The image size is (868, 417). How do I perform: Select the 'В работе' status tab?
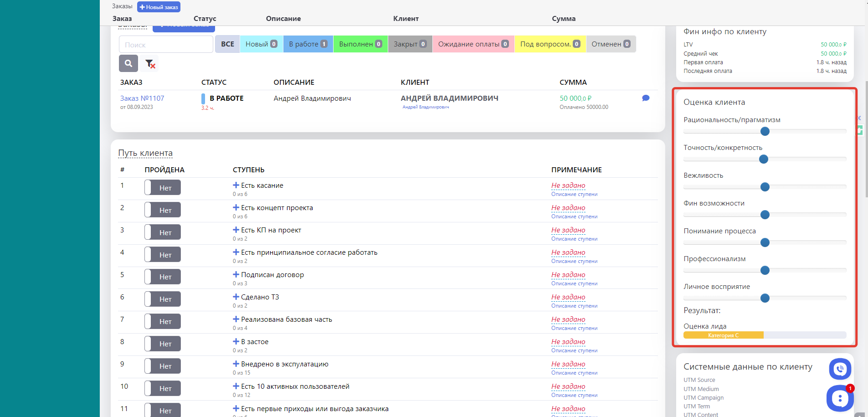tap(308, 44)
